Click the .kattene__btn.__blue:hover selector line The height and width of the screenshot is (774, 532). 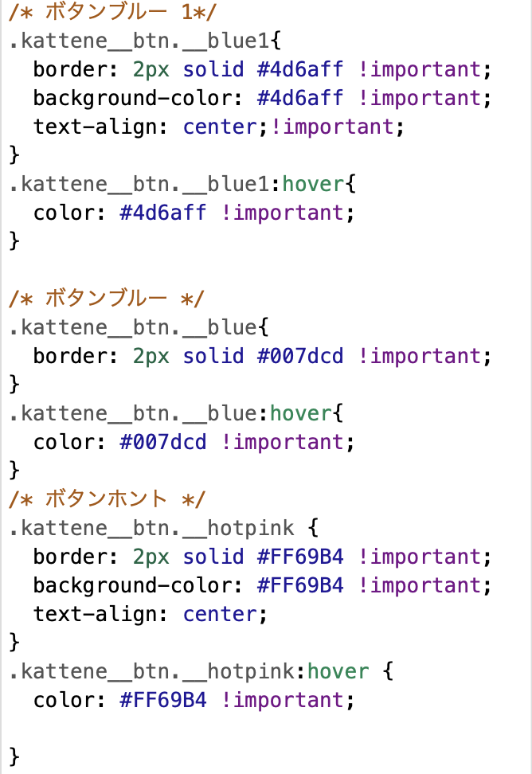[174, 413]
